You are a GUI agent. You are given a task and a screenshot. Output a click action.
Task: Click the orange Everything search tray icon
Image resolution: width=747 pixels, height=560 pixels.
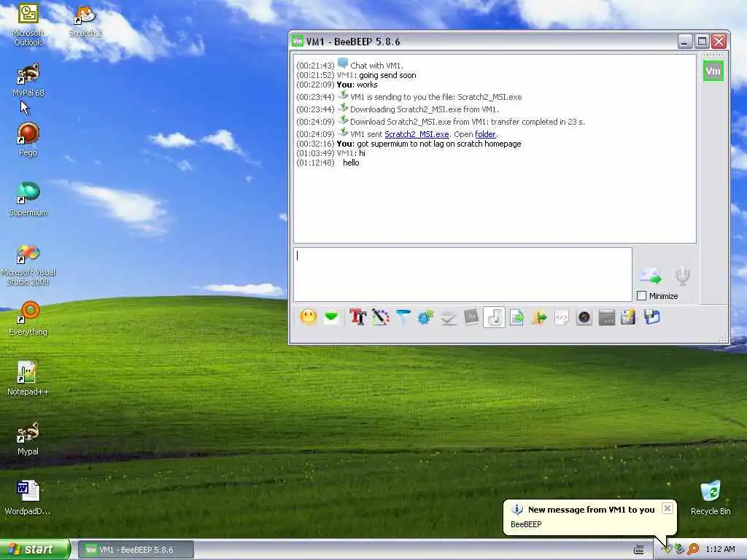point(693,549)
